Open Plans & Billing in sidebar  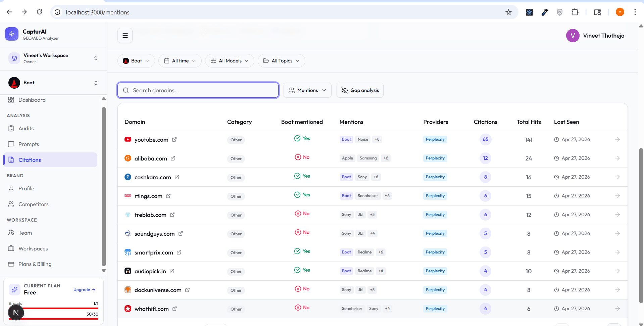tap(50, 264)
